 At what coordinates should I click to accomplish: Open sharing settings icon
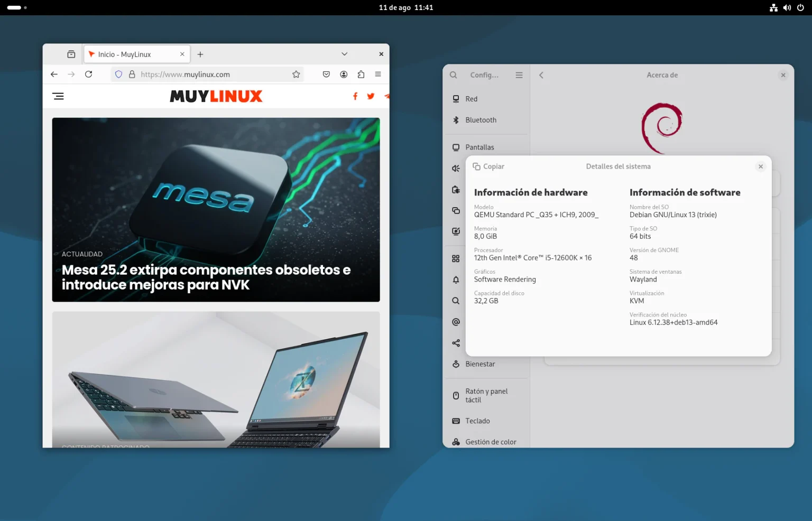click(x=456, y=343)
